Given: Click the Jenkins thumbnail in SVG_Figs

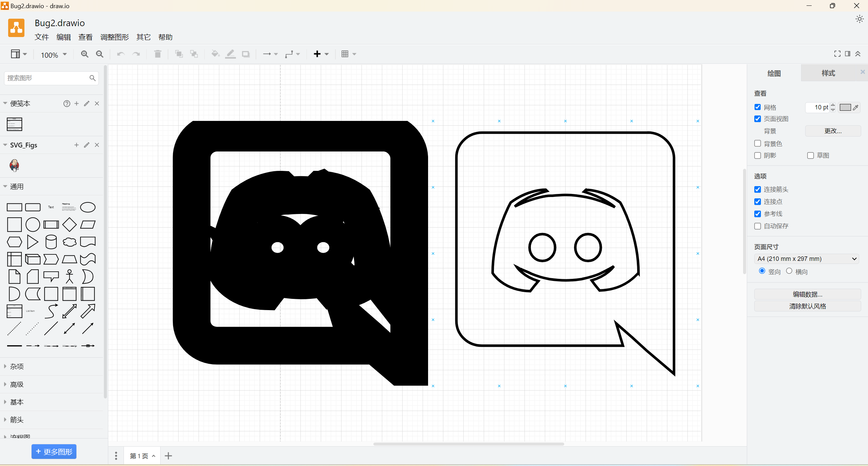Looking at the screenshot, I should [x=14, y=165].
